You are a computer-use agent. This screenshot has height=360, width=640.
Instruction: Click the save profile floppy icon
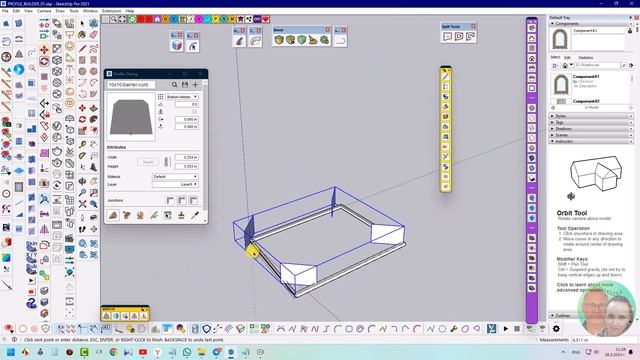point(185,84)
